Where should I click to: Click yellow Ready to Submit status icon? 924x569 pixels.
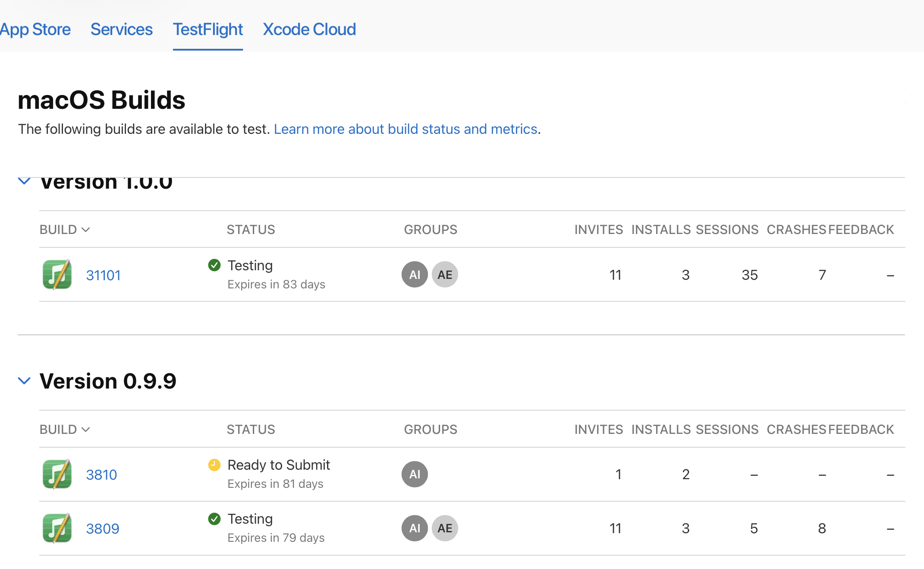tap(214, 465)
